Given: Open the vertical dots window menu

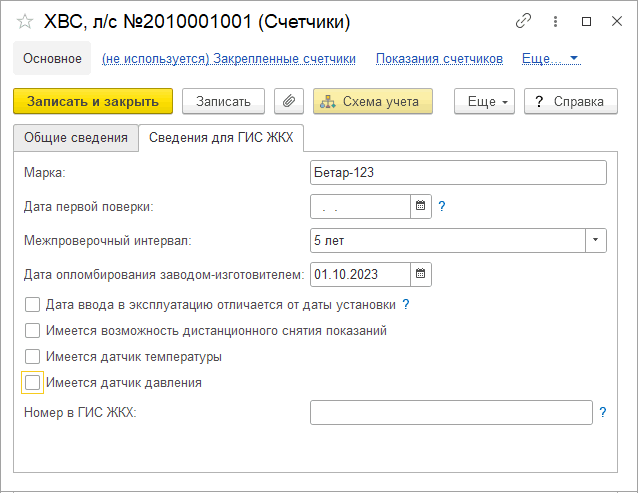Looking at the screenshot, I should pyautogui.click(x=555, y=21).
